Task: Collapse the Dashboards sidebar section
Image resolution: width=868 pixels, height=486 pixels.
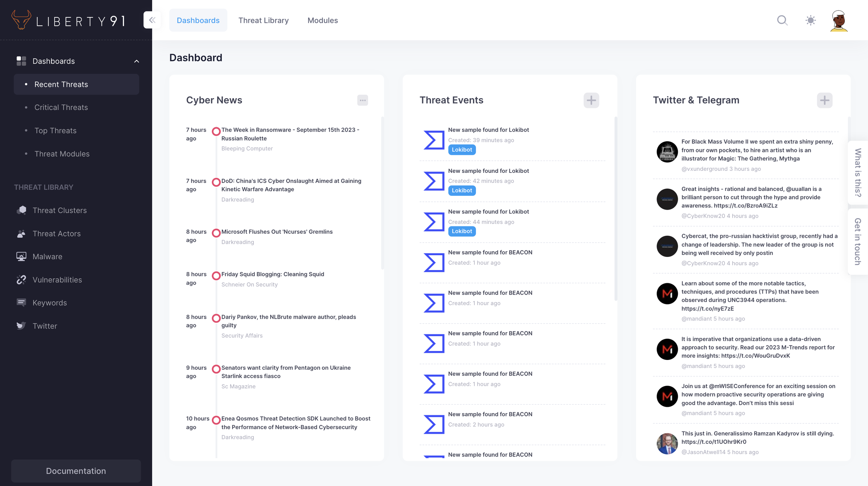Action: click(x=136, y=61)
